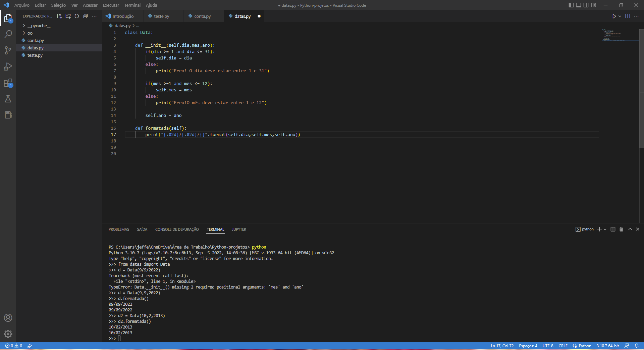The width and height of the screenshot is (644, 350).
Task: Open the Manage gear icon
Action: tap(8, 334)
